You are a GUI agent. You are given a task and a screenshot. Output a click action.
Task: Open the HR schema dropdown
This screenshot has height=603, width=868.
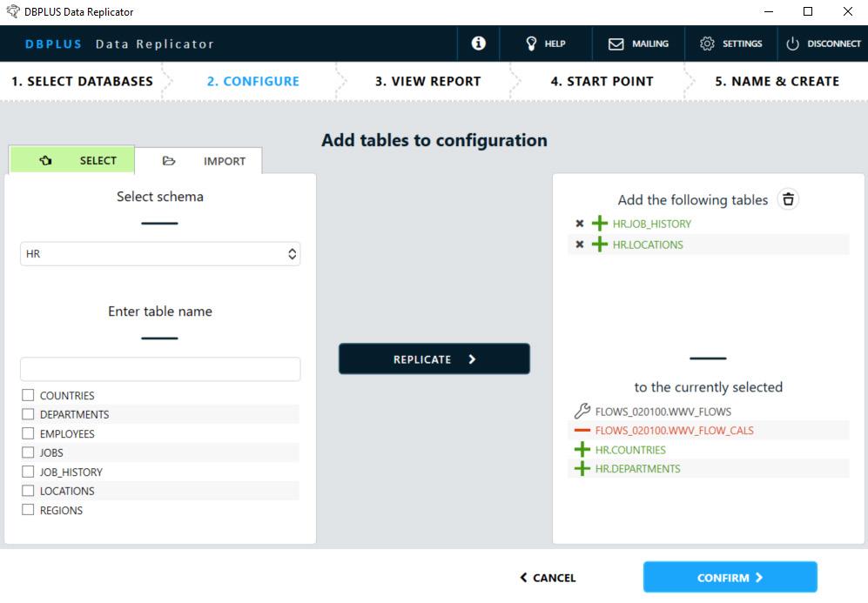160,254
